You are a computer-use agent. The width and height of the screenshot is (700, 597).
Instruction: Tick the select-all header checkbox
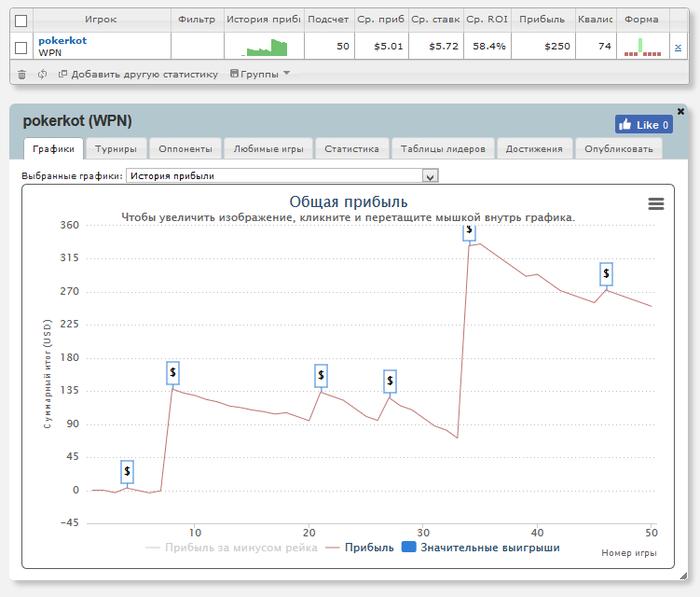pyautogui.click(x=21, y=21)
